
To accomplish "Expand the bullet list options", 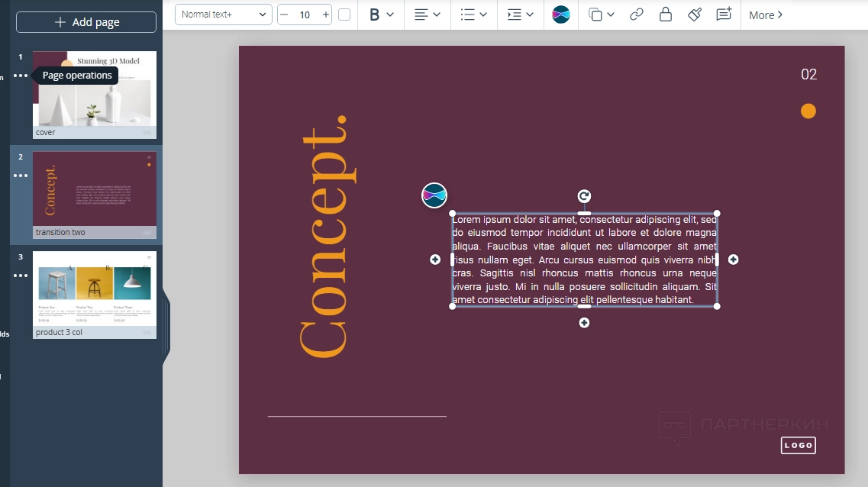I will pos(474,15).
